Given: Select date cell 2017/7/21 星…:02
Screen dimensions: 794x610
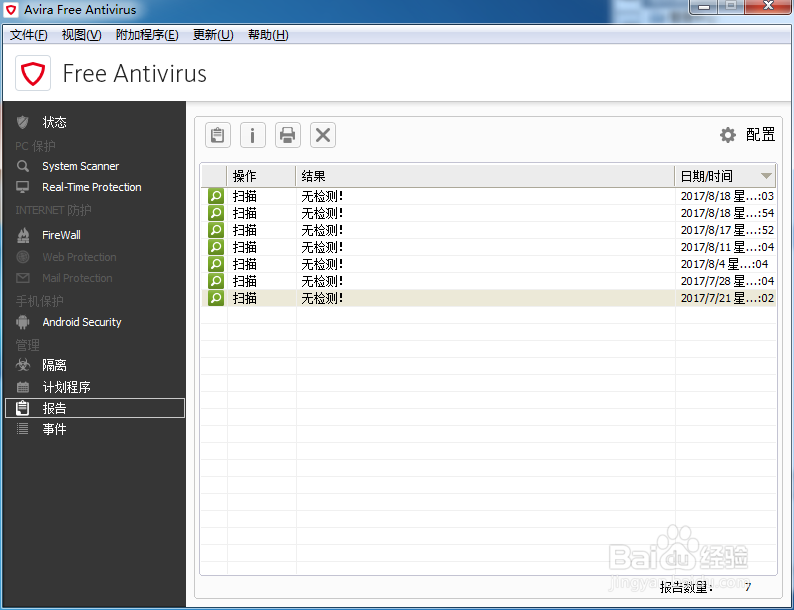Looking at the screenshot, I should (x=727, y=298).
